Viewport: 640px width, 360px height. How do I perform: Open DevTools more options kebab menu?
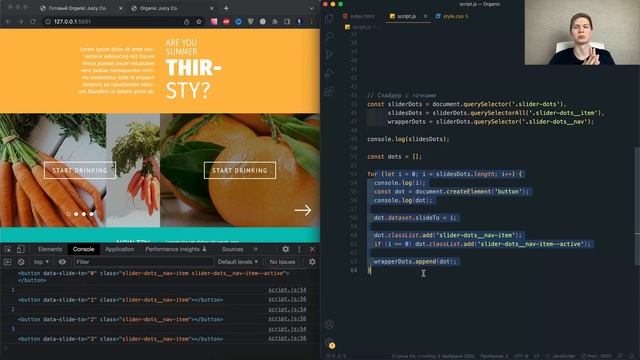coord(299,249)
